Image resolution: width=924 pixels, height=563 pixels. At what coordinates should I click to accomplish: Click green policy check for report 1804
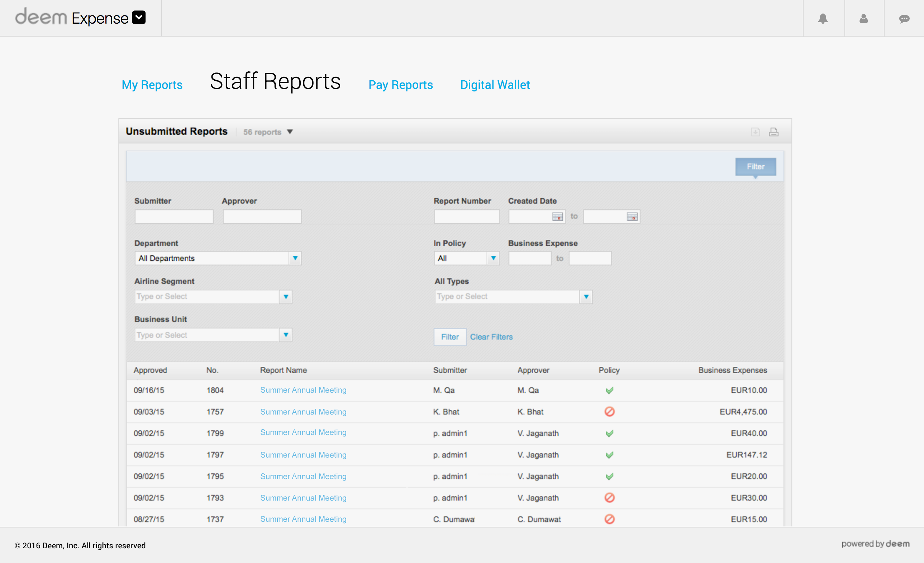pyautogui.click(x=609, y=390)
